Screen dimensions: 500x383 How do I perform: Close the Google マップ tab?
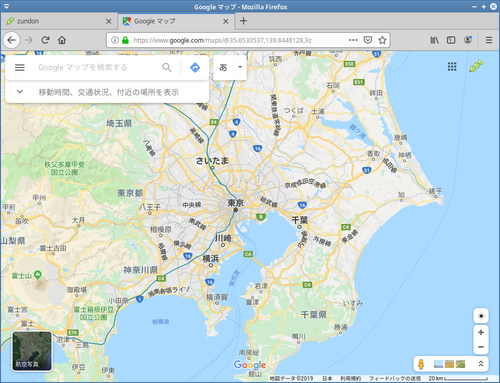(226, 21)
